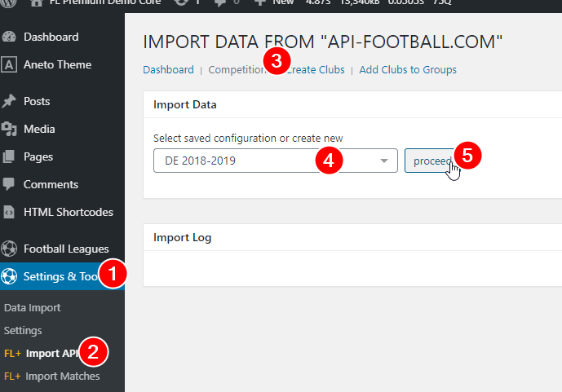
Task: Click the dropdown arrow of configuration select
Action: (x=384, y=161)
